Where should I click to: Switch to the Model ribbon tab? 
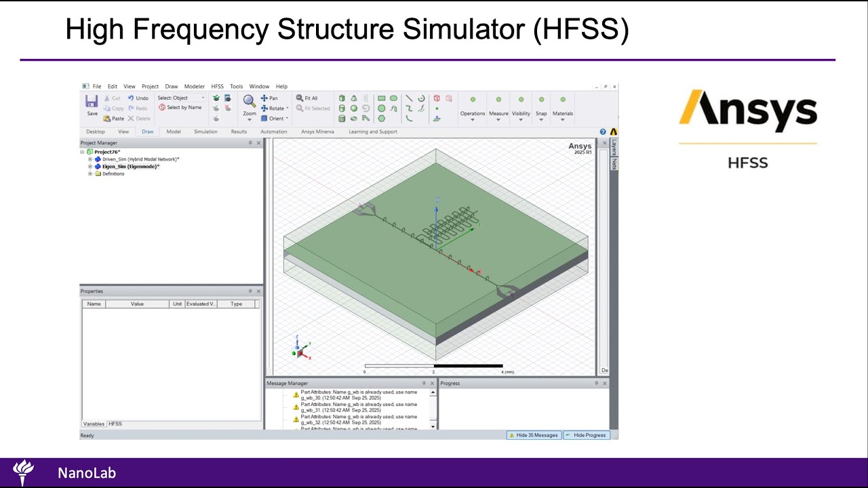174,131
